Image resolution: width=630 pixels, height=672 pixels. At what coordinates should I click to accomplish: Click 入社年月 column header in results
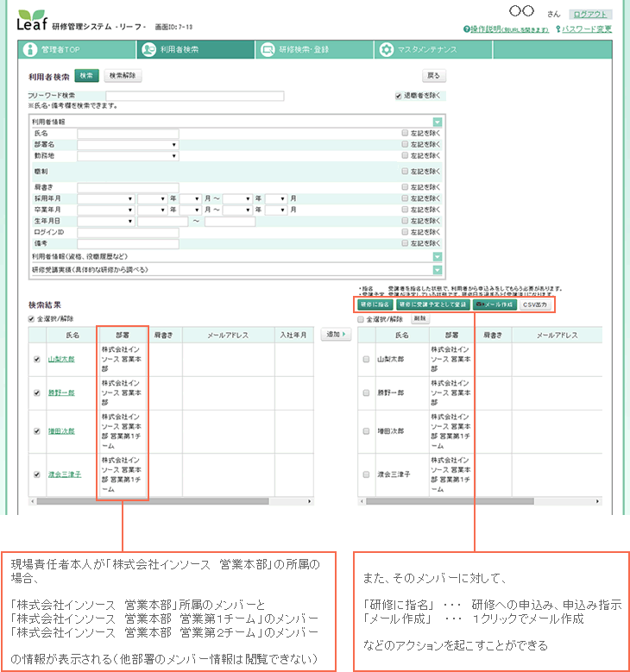pyautogui.click(x=293, y=336)
